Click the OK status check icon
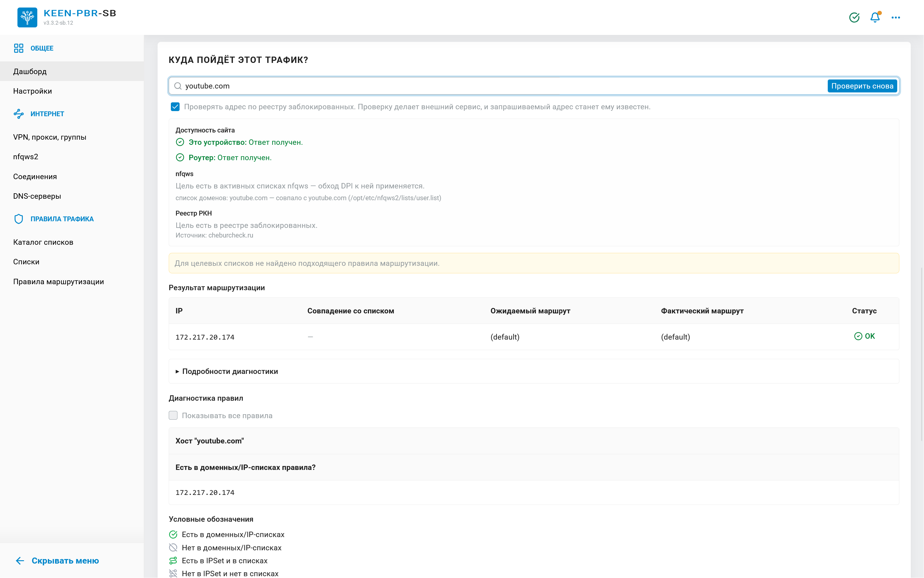The image size is (924, 578). pos(858,336)
